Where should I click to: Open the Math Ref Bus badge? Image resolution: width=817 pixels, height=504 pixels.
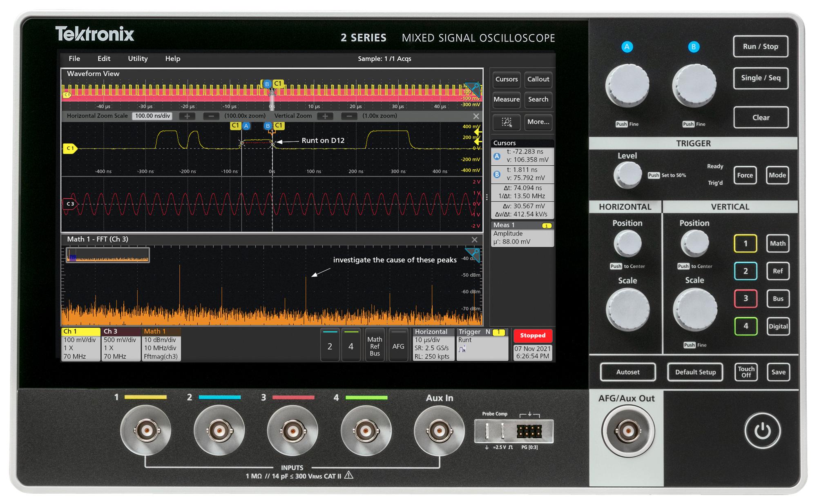tap(375, 345)
